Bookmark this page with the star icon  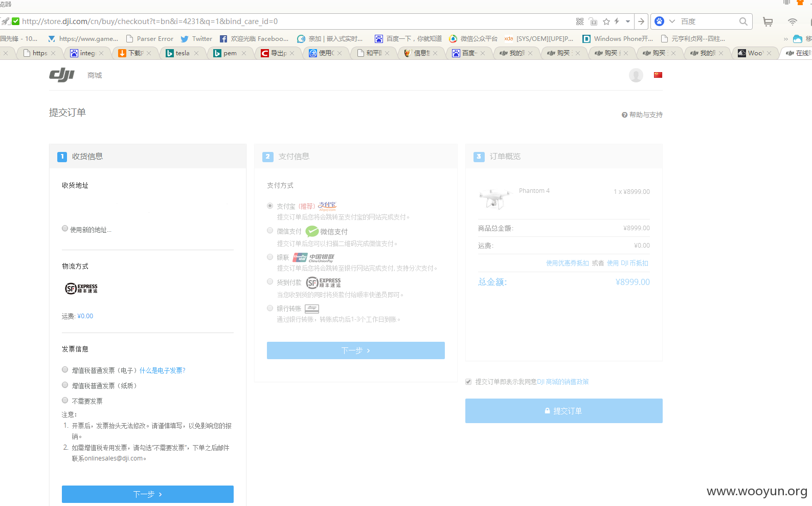[606, 21]
